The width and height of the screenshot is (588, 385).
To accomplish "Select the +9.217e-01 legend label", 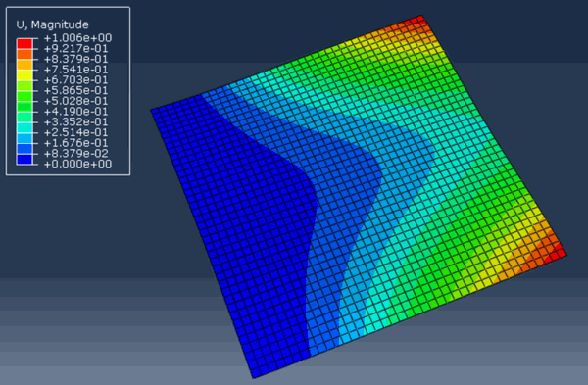I will 75,48.
